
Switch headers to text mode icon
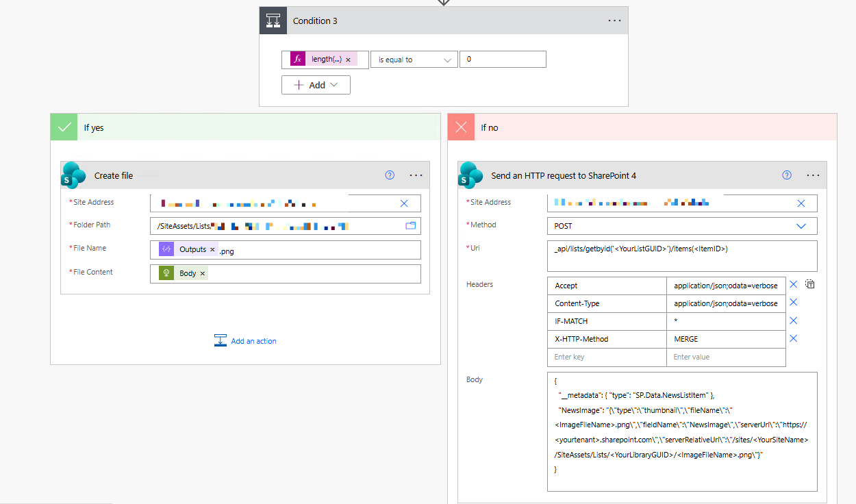pyautogui.click(x=810, y=284)
